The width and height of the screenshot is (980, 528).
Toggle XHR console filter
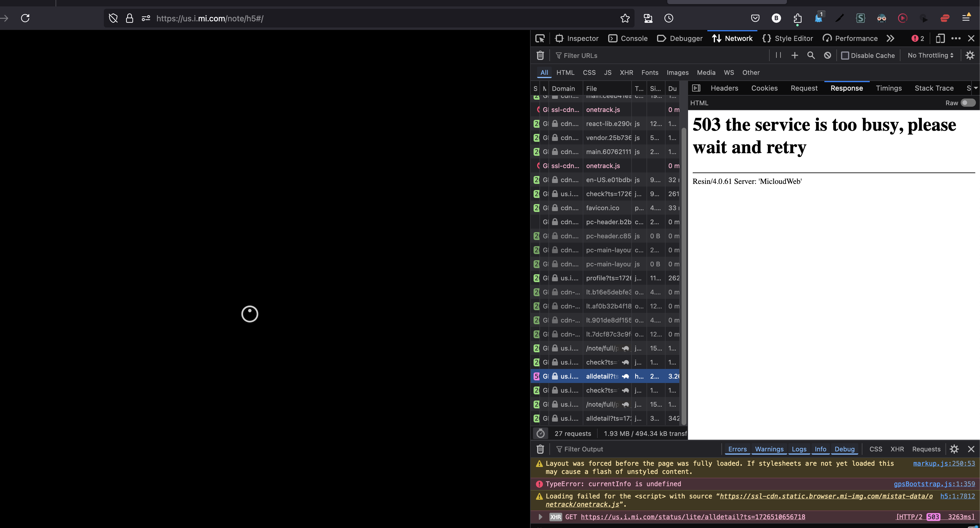pos(897,449)
